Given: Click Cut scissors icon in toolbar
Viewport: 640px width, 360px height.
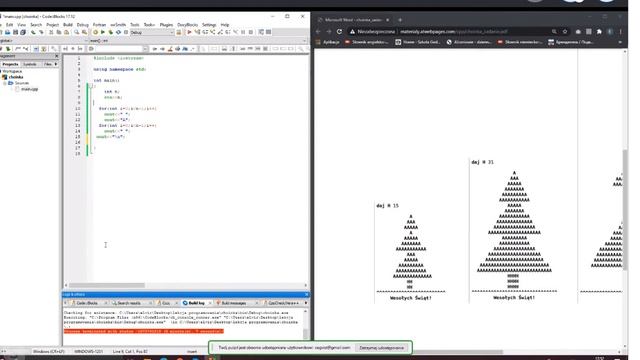Looking at the screenshot, I should coord(51,32).
